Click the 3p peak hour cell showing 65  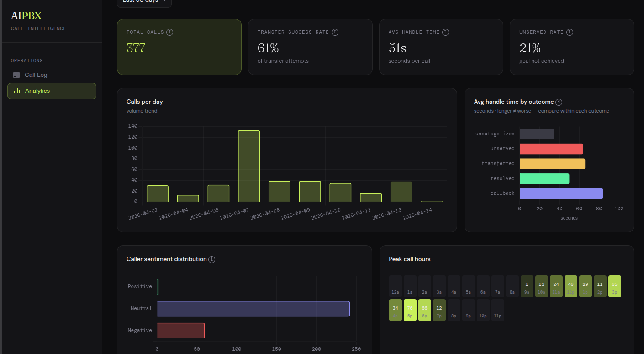(x=615, y=286)
